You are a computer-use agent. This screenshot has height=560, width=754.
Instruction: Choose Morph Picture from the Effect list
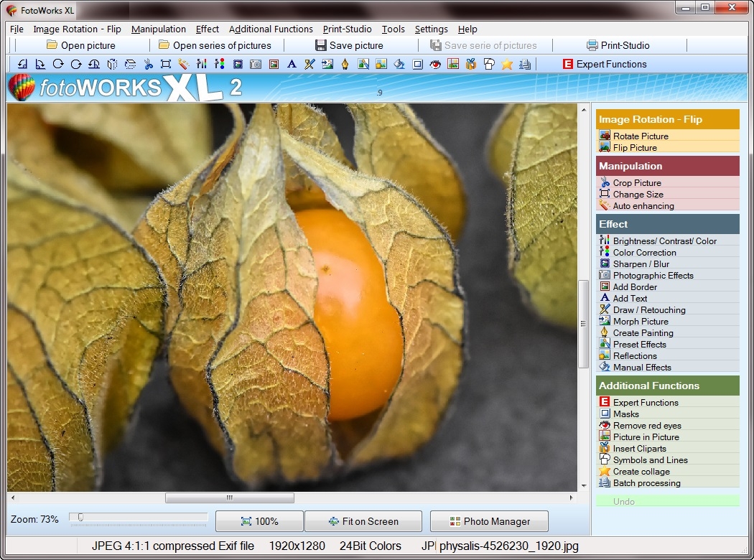640,321
